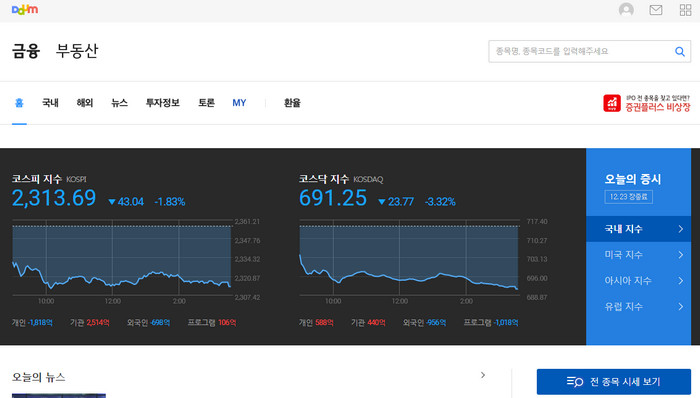Click KOSDAQ 외국인 -956억 figure
Screen dimensions: 700x398
424,322
